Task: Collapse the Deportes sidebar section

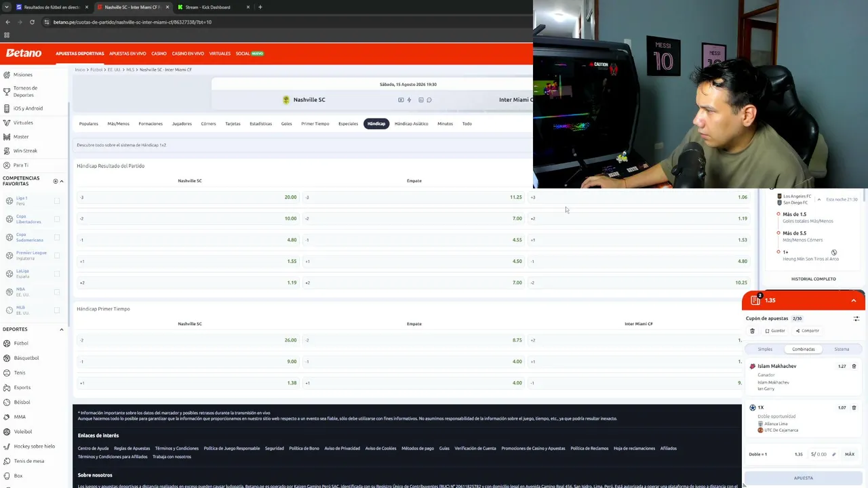Action: pos(62,329)
